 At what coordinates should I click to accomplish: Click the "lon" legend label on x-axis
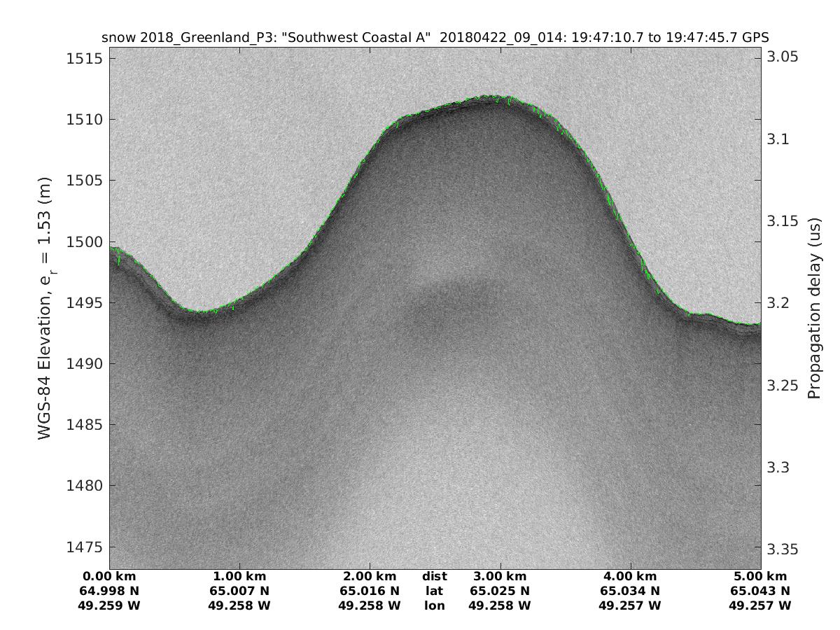coord(435,605)
